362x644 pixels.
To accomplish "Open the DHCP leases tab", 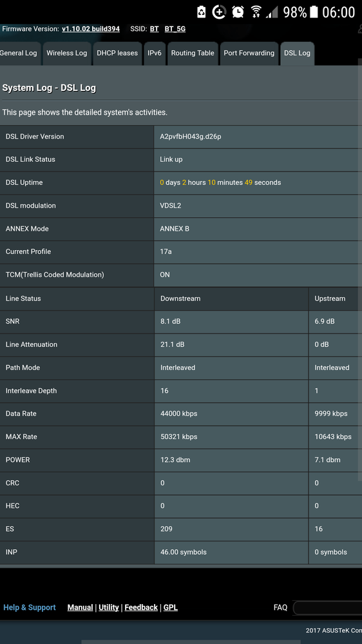I will click(117, 54).
